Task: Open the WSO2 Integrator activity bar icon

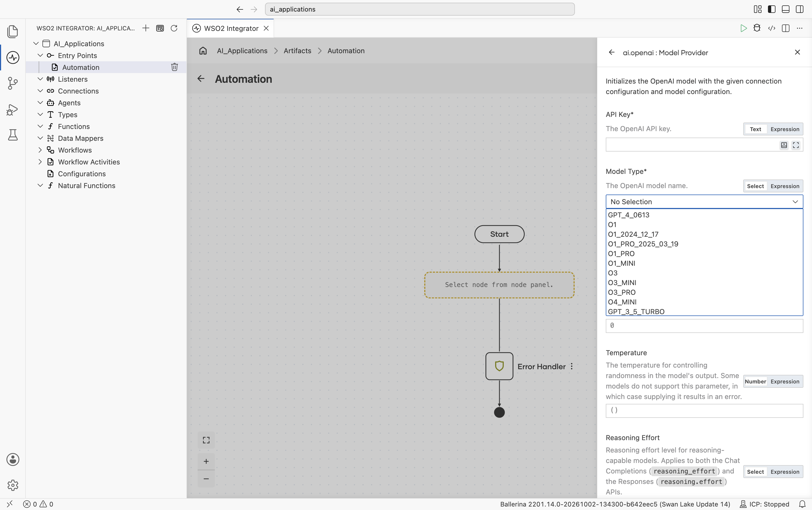Action: (13, 57)
